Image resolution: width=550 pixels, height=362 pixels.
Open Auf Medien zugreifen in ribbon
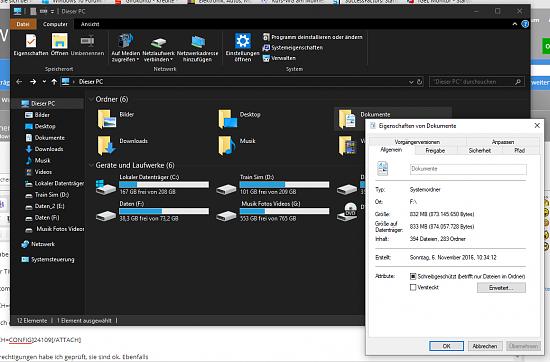coord(125,48)
